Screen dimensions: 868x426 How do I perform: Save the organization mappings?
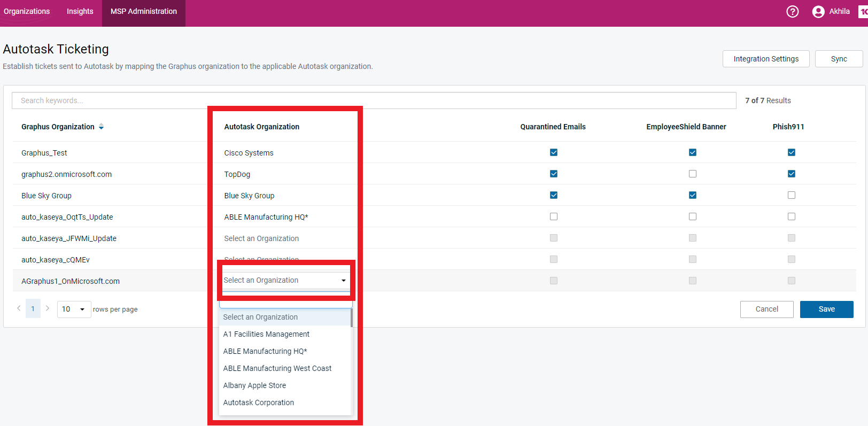[827, 309]
